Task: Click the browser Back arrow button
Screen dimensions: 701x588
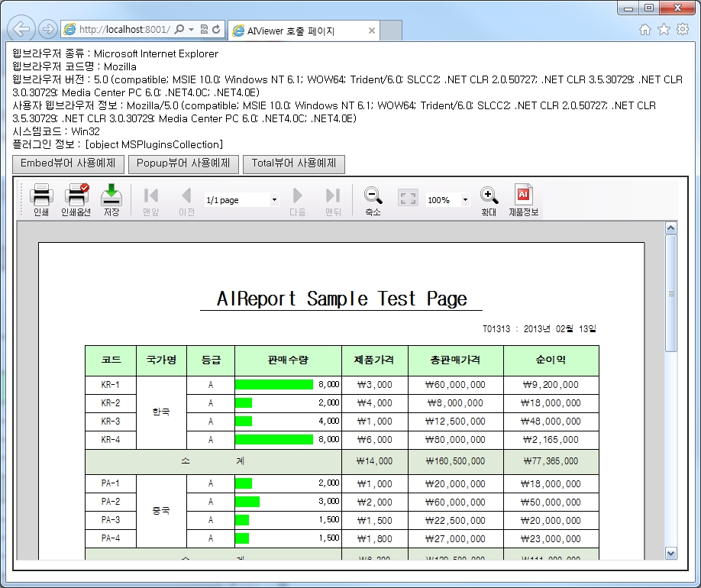Action: 21,29
